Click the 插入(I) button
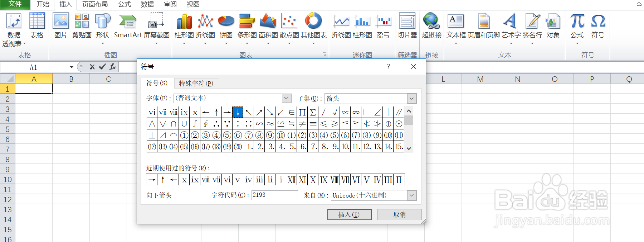This screenshot has width=644, height=242. click(x=349, y=214)
